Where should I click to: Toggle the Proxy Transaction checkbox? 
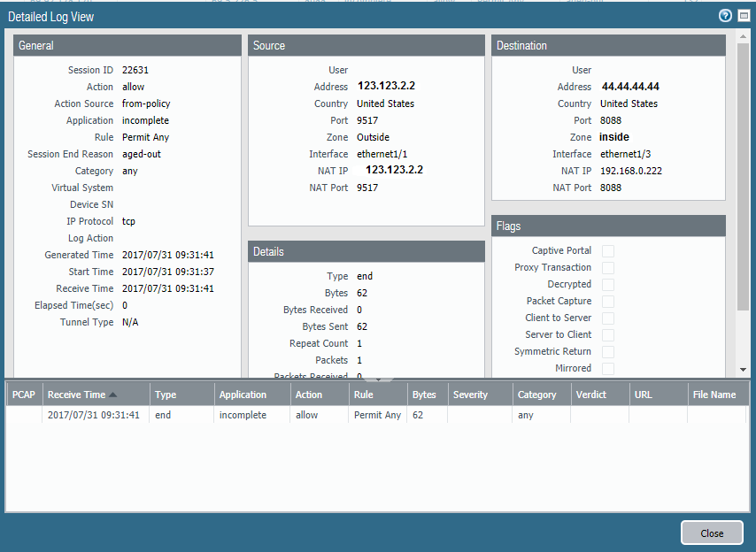pyautogui.click(x=608, y=268)
